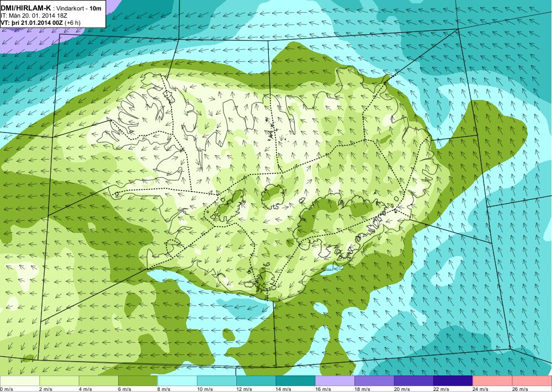Click the '18 m/s' legend label
This screenshot has height=392, width=552.
[362, 389]
